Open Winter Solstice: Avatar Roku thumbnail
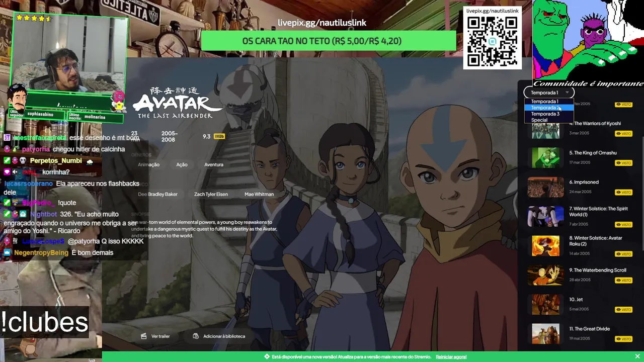644x362 pixels. pyautogui.click(x=545, y=246)
